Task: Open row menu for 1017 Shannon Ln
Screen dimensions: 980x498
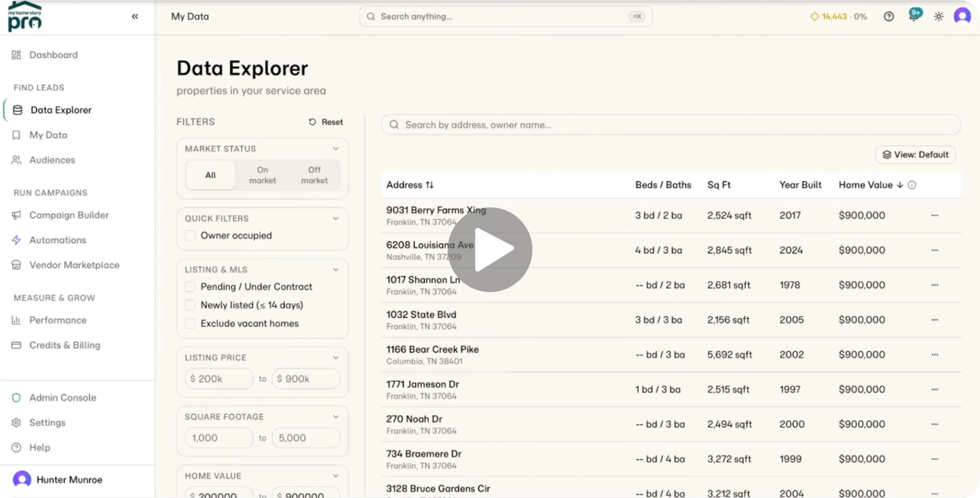Action: (x=935, y=284)
